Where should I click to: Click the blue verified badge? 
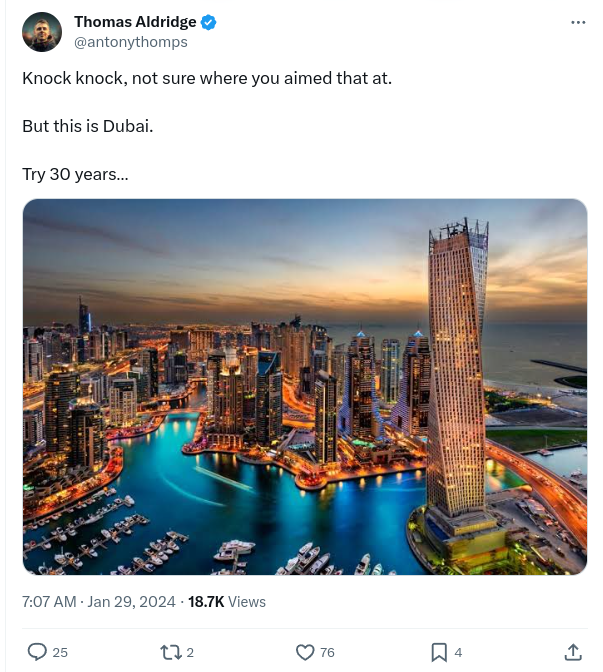pyautogui.click(x=208, y=22)
